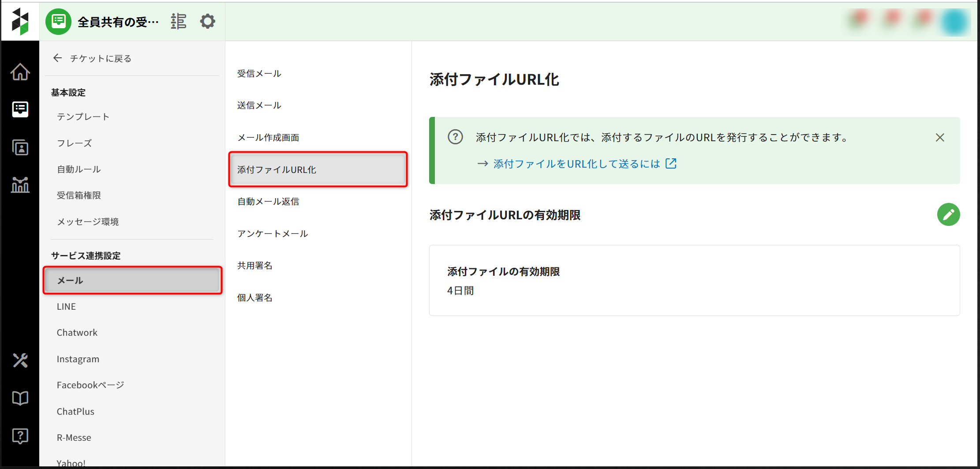
Task: Edit attachment URL expiry with pencil button
Action: tap(948, 214)
